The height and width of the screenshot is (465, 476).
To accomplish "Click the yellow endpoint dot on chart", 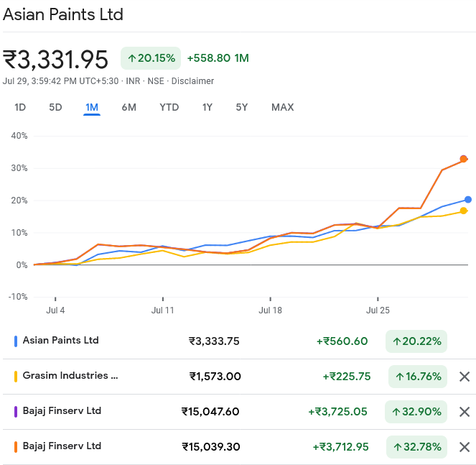I will pyautogui.click(x=464, y=211).
